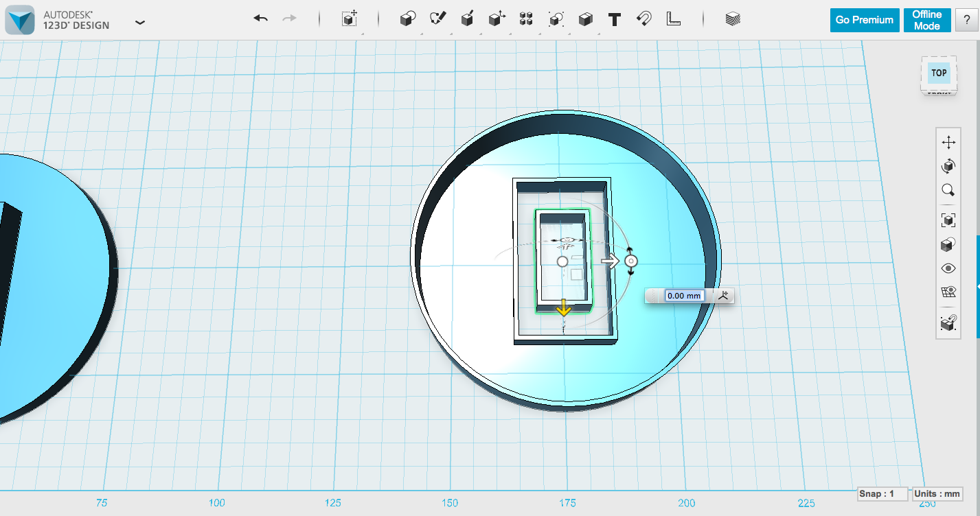Click the 0.00 mm distance input field
The width and height of the screenshot is (980, 516).
click(683, 295)
